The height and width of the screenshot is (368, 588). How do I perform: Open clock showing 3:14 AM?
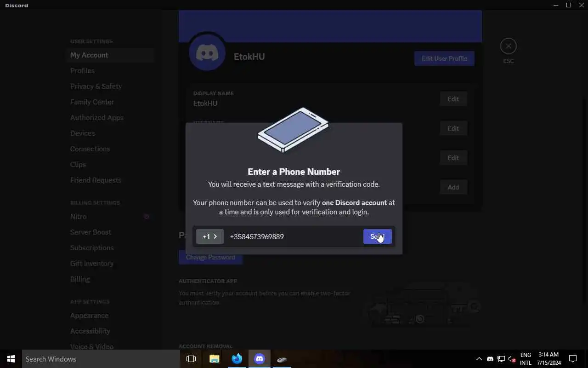[x=549, y=359]
